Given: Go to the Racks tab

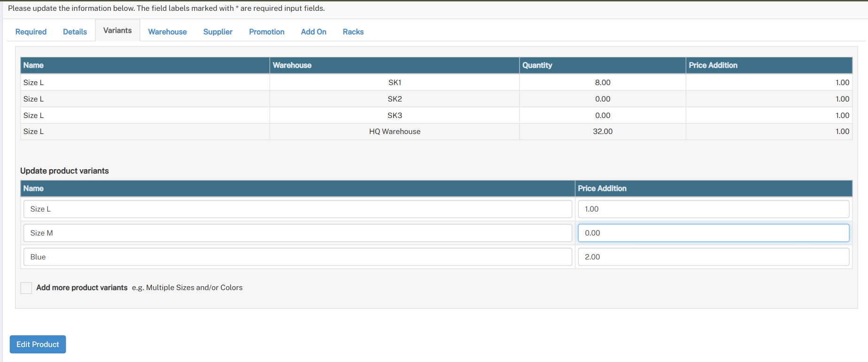Looking at the screenshot, I should pyautogui.click(x=353, y=31).
